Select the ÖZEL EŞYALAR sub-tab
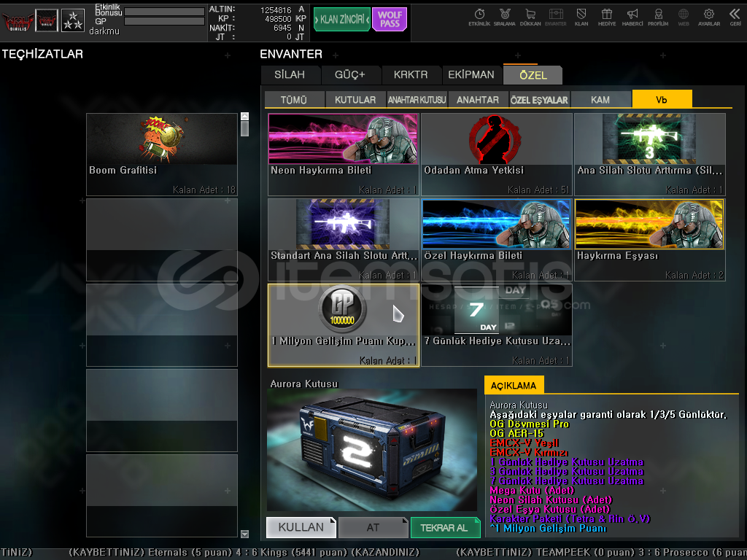This screenshot has height=560, width=747. [539, 99]
